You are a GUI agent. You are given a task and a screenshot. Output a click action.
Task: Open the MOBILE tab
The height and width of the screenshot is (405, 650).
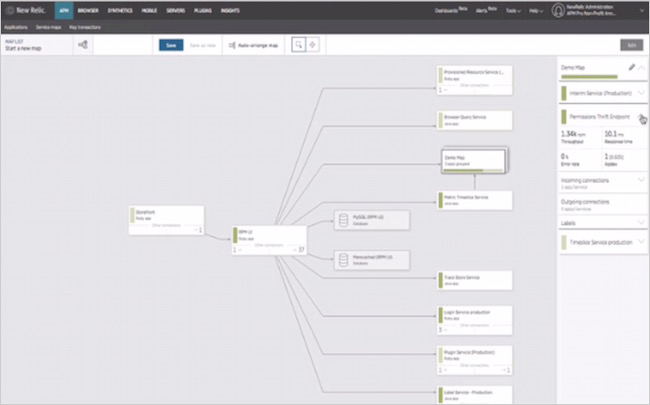coord(149,10)
